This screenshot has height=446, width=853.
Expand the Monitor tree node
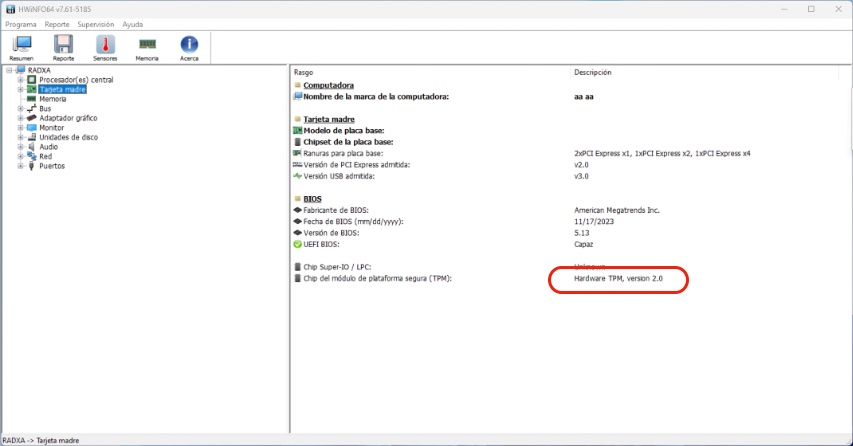point(21,128)
